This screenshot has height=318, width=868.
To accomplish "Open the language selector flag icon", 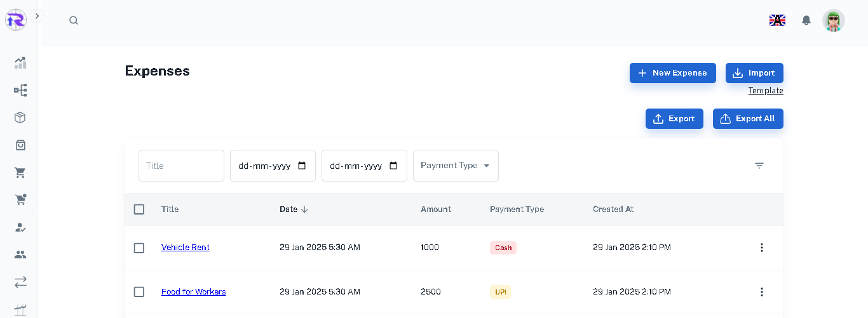I will click(x=777, y=20).
